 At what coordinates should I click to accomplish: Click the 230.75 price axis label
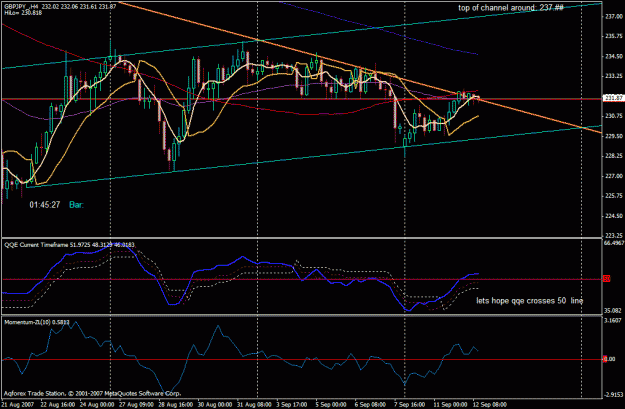click(614, 116)
